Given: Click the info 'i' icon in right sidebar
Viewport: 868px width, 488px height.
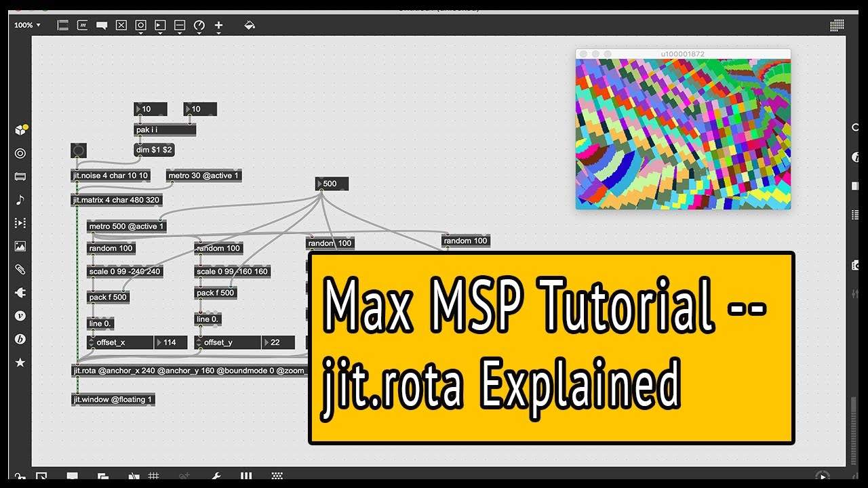Looking at the screenshot, I should tap(856, 157).
